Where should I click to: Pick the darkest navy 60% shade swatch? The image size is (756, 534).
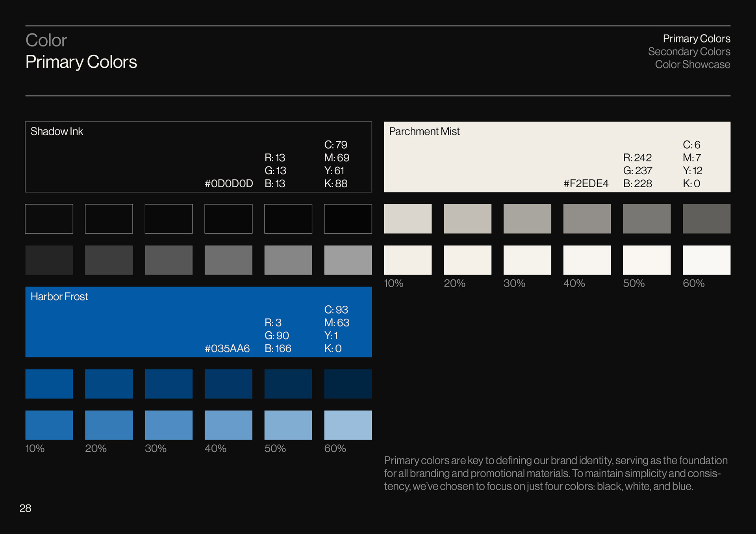(348, 384)
